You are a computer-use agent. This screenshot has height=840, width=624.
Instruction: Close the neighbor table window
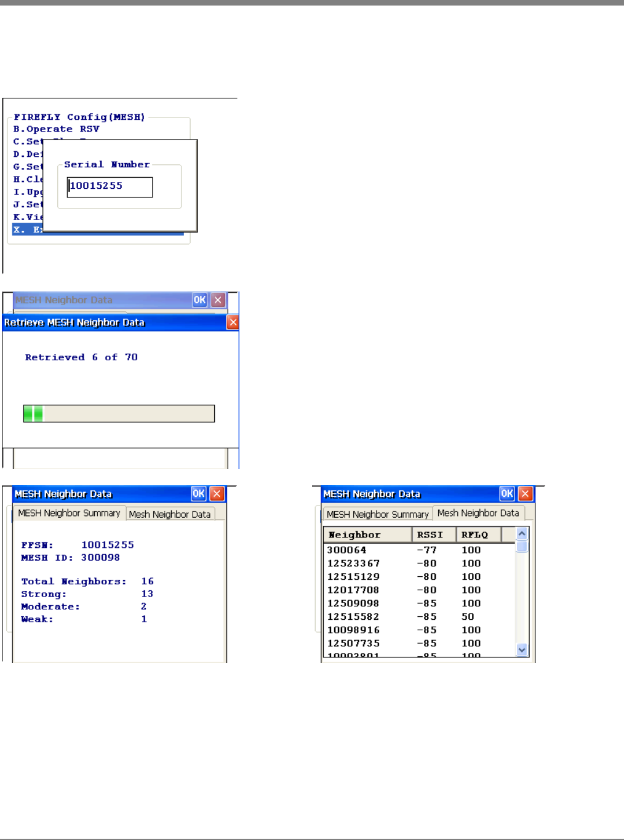click(x=526, y=494)
